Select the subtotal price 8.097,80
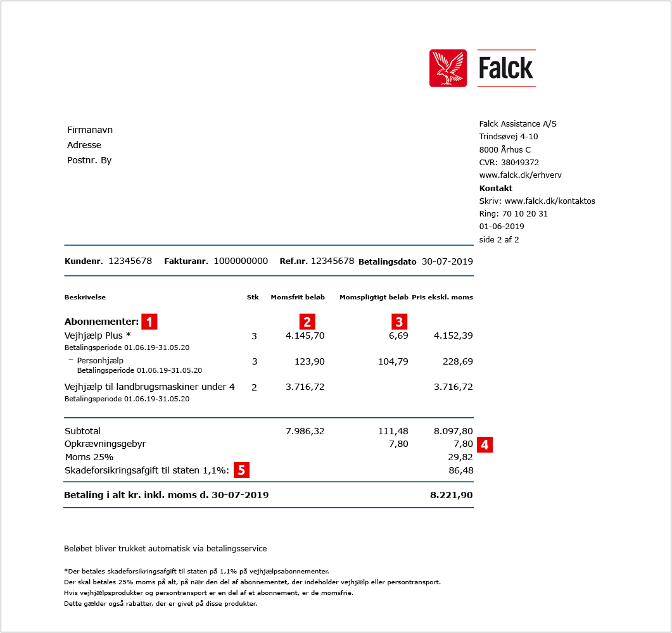This screenshot has width=672, height=633. (453, 431)
